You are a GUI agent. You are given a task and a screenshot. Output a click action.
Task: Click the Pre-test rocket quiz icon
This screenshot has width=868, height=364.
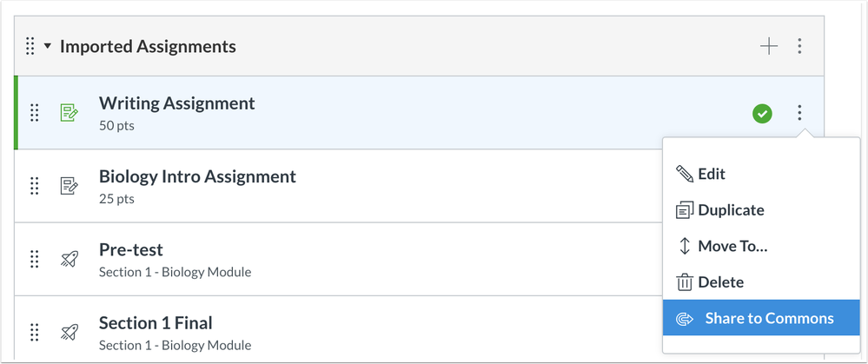(x=68, y=259)
